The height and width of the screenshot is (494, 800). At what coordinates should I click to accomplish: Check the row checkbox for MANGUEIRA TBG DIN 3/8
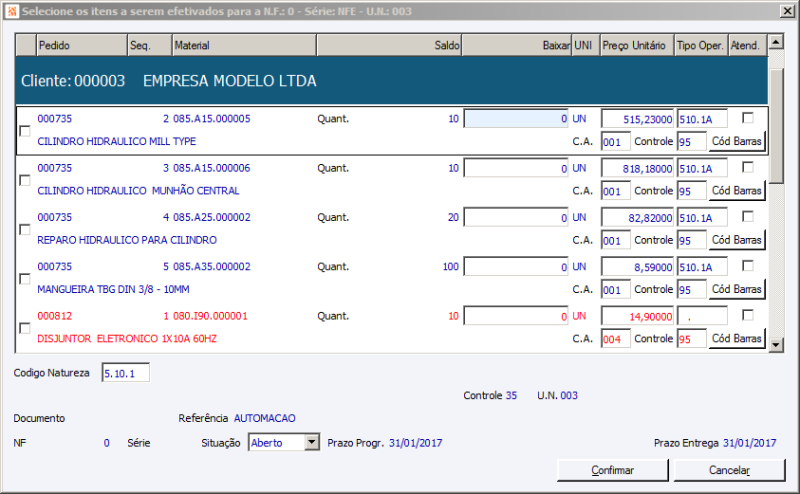[24, 279]
